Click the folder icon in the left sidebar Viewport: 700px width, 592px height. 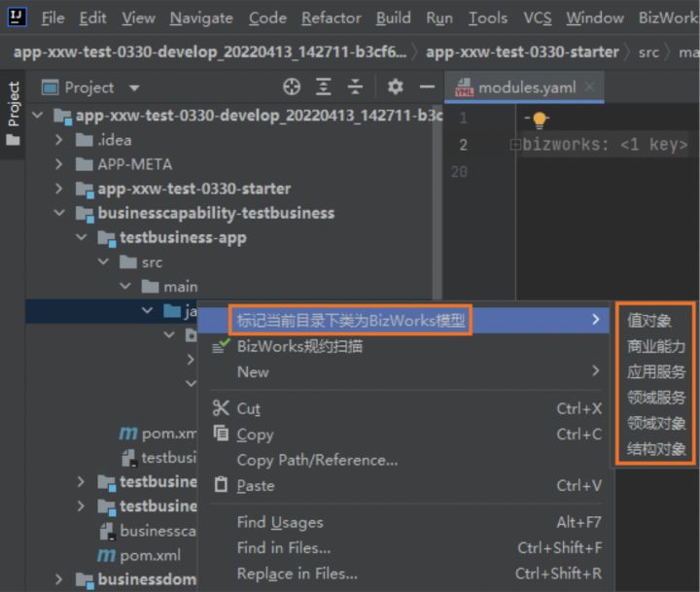click(13, 140)
